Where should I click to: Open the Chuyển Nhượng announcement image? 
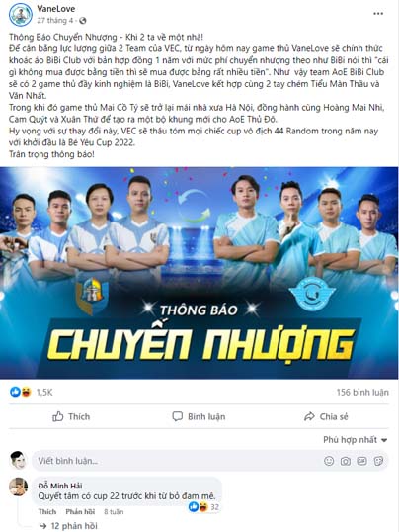tap(199, 273)
